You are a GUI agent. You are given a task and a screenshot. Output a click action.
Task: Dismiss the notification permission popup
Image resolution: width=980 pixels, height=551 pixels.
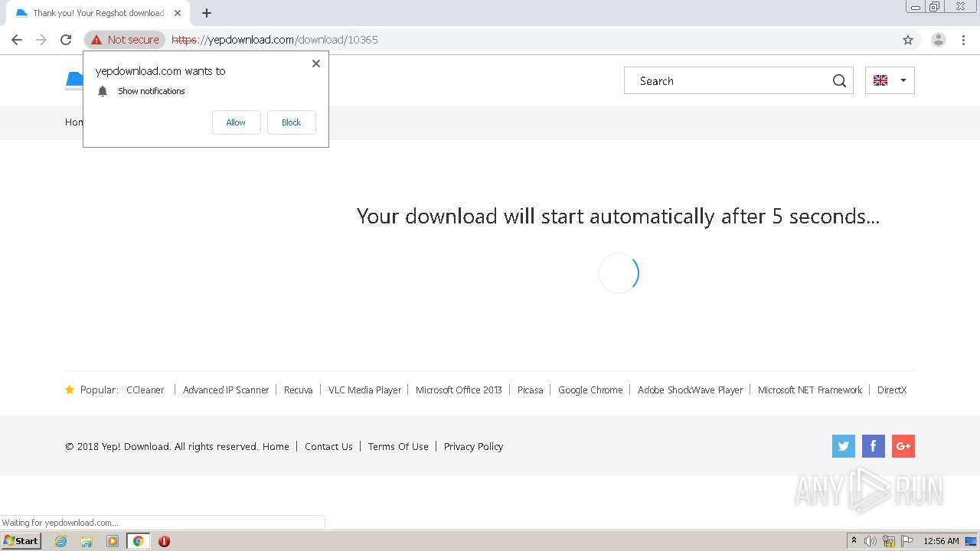pos(316,64)
